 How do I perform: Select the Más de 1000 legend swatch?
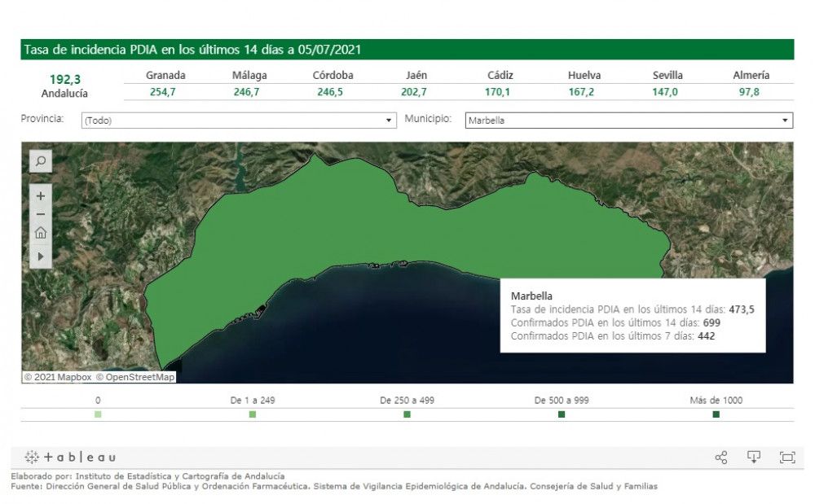[x=716, y=414]
